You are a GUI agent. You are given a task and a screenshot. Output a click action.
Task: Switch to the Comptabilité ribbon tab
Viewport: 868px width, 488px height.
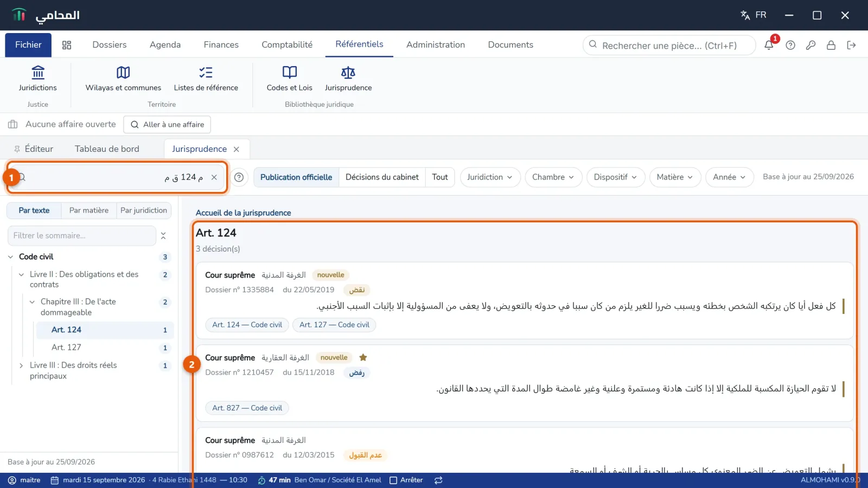(287, 45)
